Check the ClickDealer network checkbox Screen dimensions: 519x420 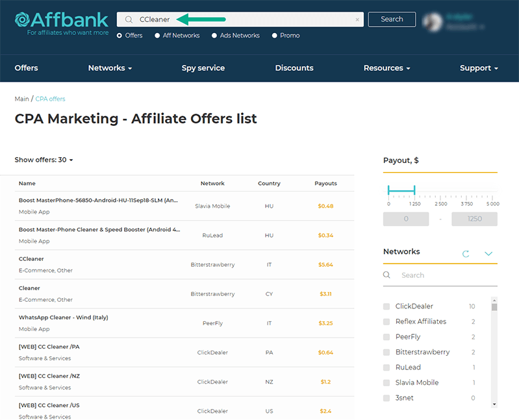point(386,306)
